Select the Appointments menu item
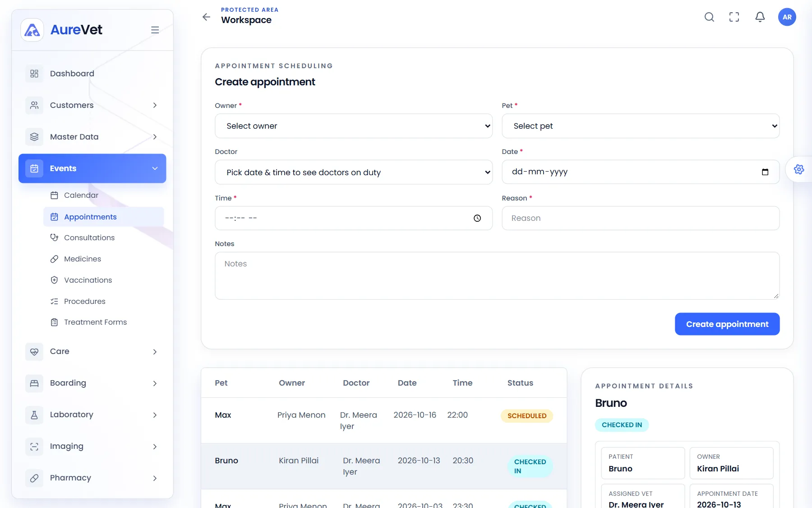Screen dimensions: 812x508 pos(104,217)
